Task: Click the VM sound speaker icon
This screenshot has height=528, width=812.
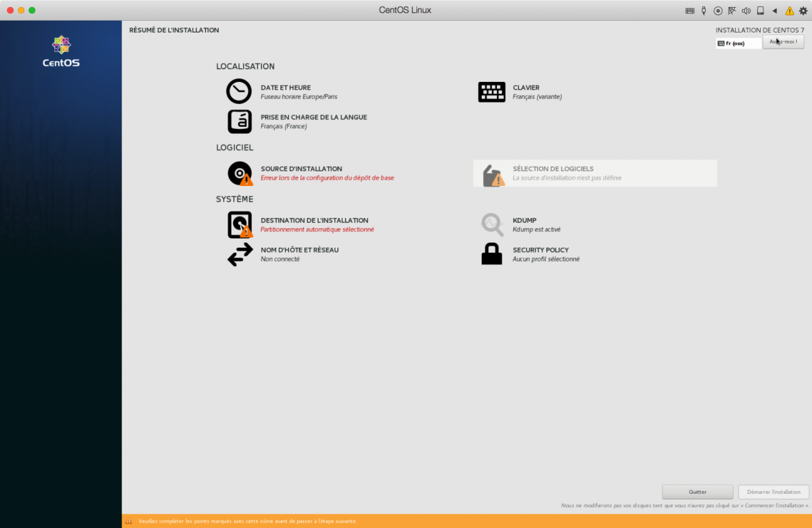Action: tap(746, 10)
